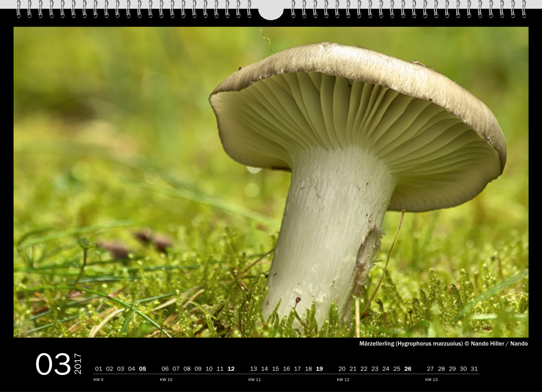This screenshot has width=542, height=392.
Task: Pick date 12 marked in bold
Action: pos(231,369)
